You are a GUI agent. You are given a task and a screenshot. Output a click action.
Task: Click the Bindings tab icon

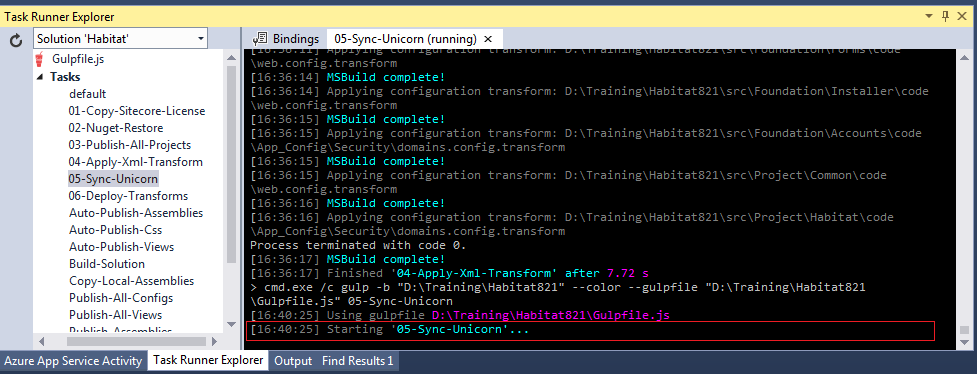coord(261,39)
